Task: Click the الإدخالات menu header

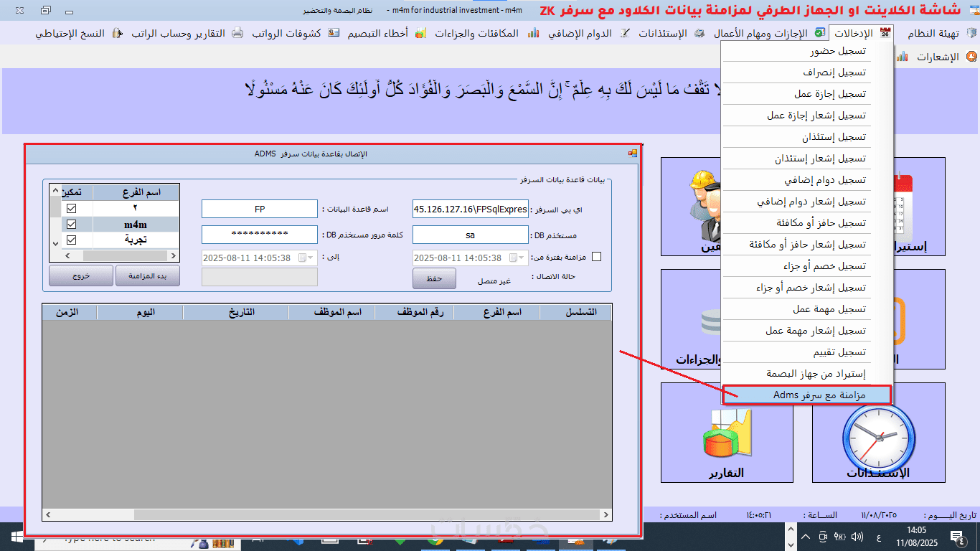Action: pos(860,33)
